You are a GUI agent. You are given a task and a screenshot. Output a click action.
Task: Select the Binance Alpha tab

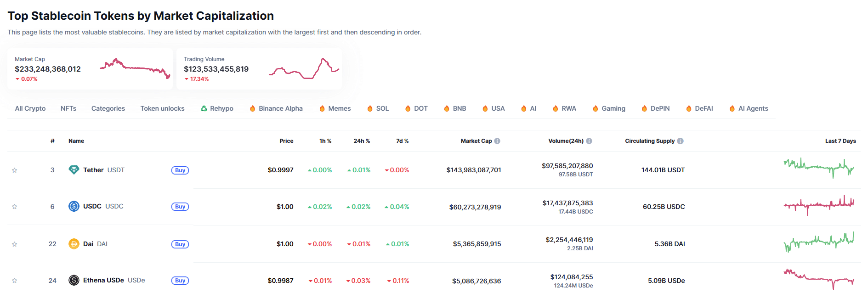(x=276, y=108)
